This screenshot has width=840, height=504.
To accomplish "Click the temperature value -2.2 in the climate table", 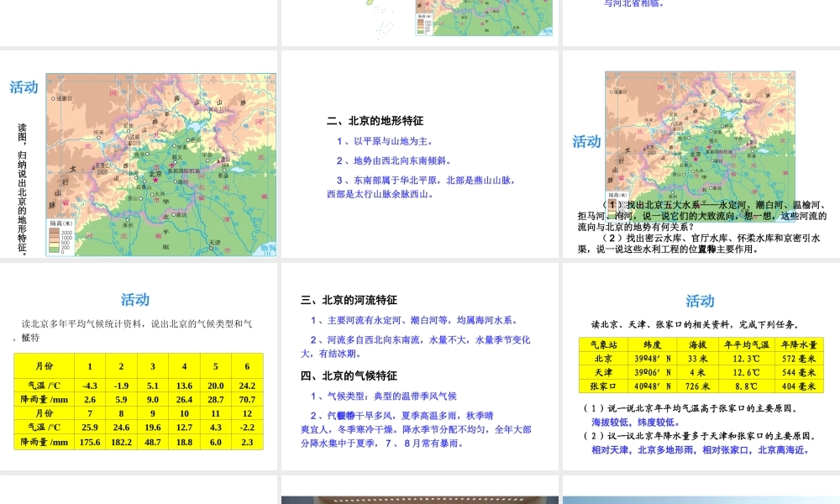I will (247, 428).
